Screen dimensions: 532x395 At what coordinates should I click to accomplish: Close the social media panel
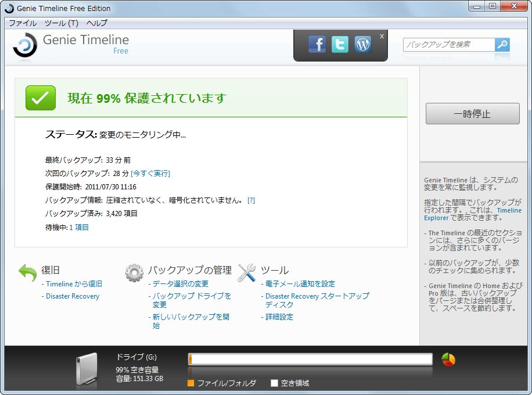(x=382, y=37)
